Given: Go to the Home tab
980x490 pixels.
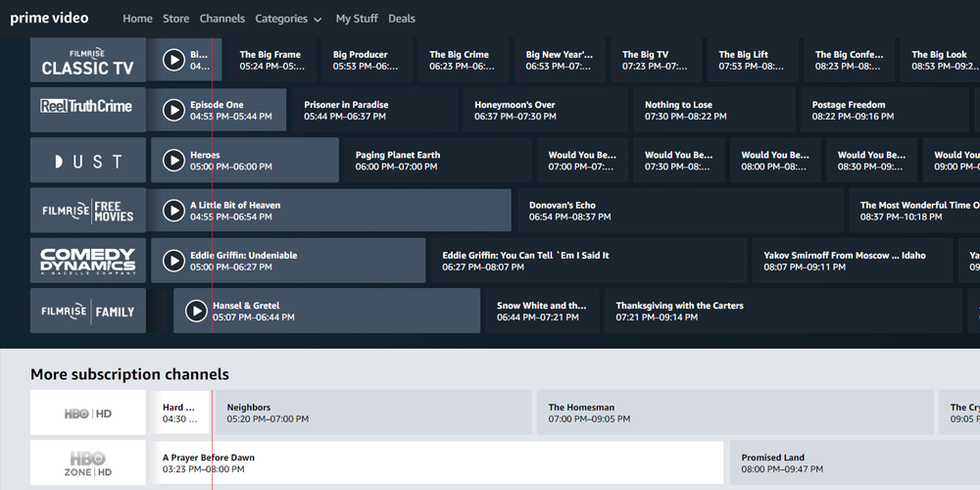Looking at the screenshot, I should pos(137,19).
